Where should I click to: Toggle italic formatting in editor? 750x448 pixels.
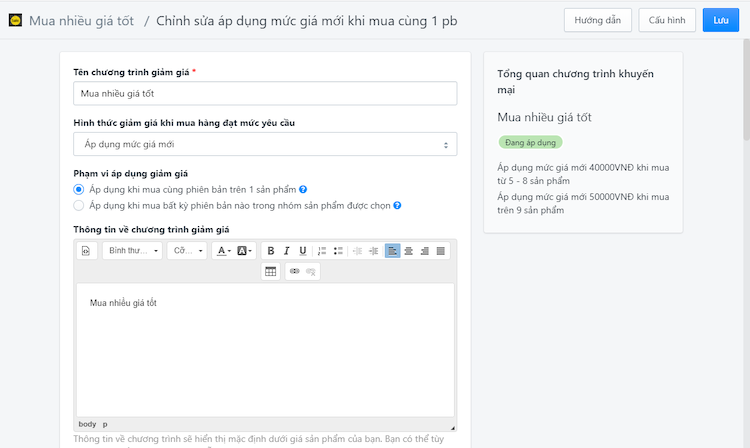pos(287,251)
